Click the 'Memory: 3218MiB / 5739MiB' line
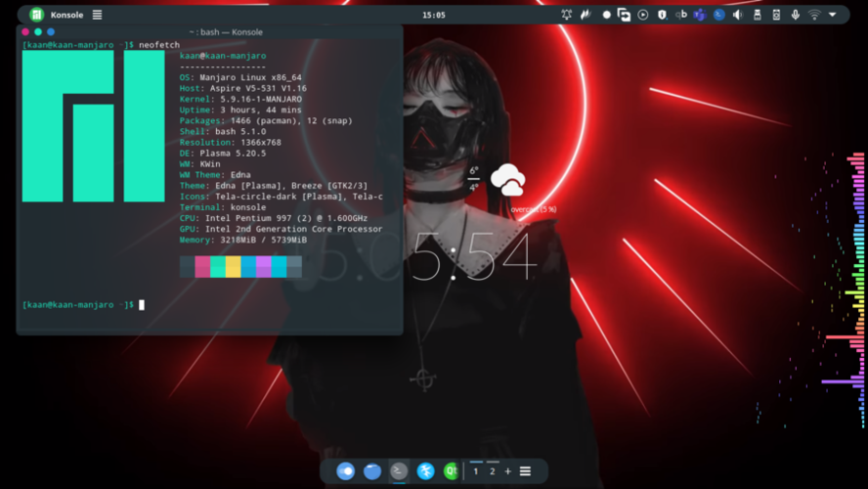868x489 pixels. click(x=243, y=240)
